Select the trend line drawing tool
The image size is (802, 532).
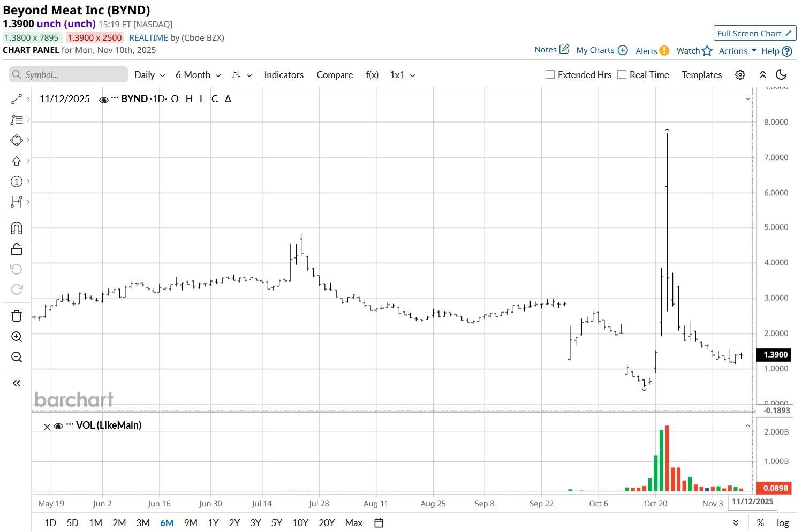point(17,99)
